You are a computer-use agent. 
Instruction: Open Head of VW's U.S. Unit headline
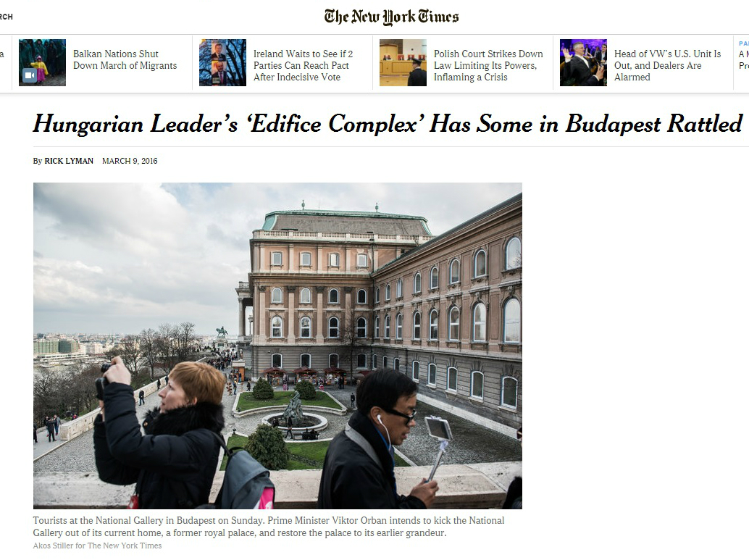(667, 65)
